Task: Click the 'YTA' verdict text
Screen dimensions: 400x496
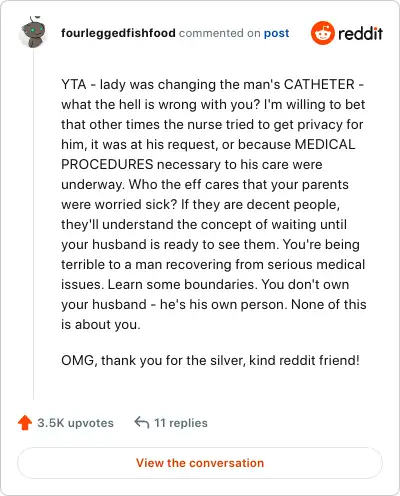Action: click(74, 84)
